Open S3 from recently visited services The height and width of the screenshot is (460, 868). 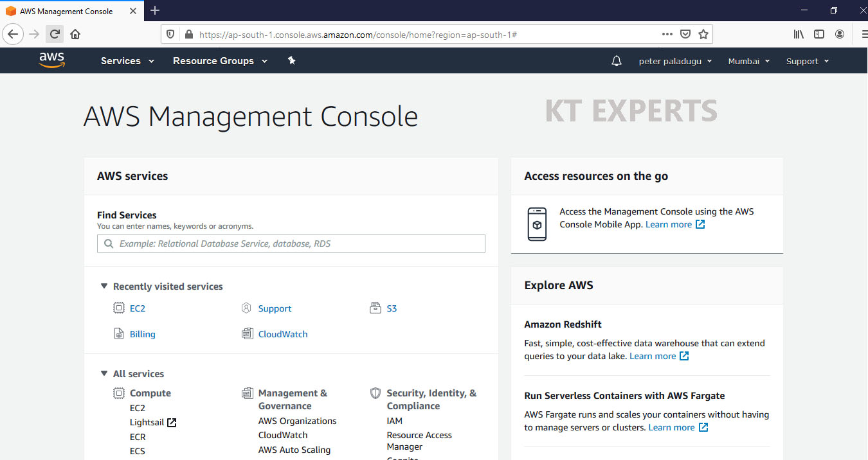(x=392, y=308)
